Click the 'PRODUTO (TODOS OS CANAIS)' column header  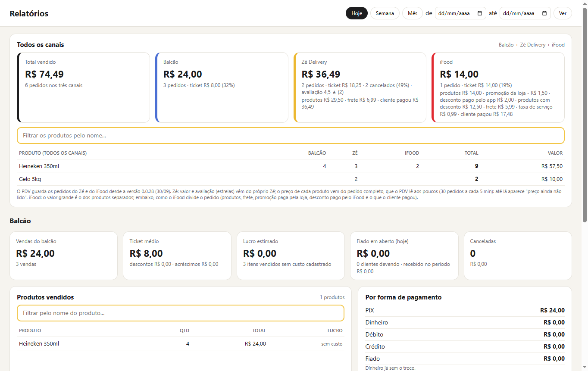(53, 153)
